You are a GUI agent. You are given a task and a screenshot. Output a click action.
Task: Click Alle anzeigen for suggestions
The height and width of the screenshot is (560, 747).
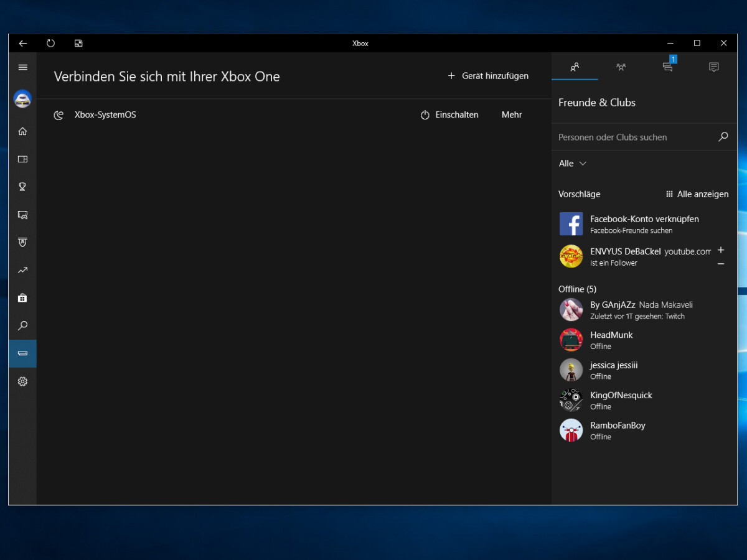[x=697, y=194]
